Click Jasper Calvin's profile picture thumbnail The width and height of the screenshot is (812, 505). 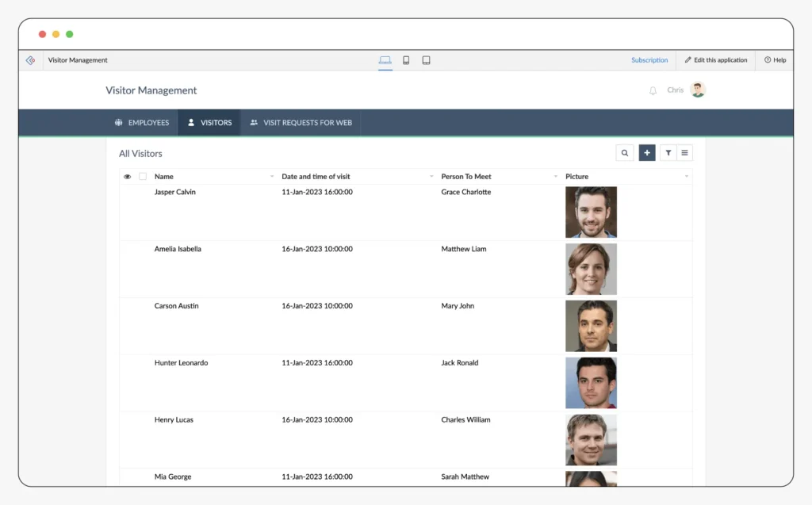pos(591,212)
